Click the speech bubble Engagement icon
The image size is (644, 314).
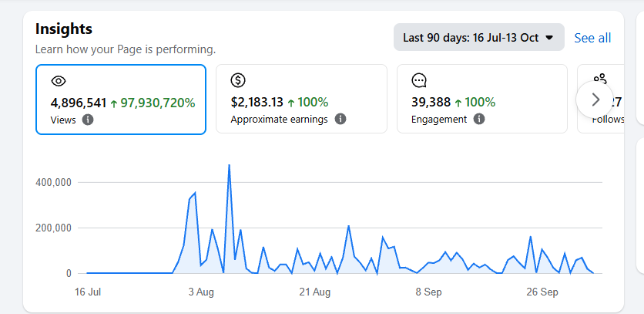(419, 80)
